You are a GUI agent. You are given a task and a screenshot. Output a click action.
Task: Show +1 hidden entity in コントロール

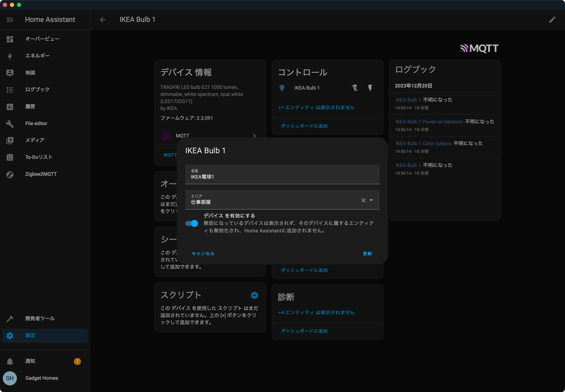coord(317,107)
